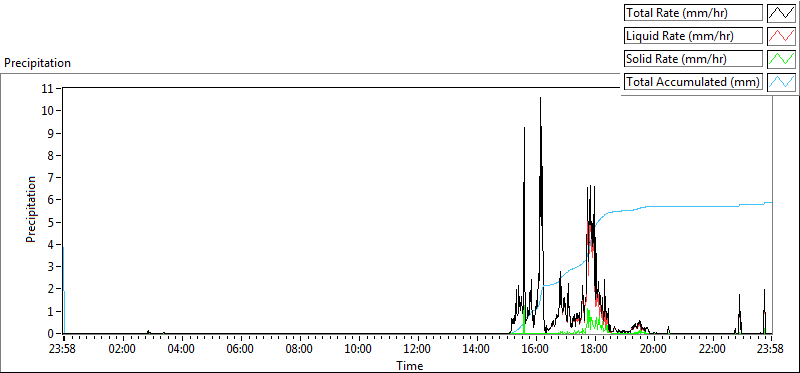
Task: Click the y-axis value 10
Action: 48,111
